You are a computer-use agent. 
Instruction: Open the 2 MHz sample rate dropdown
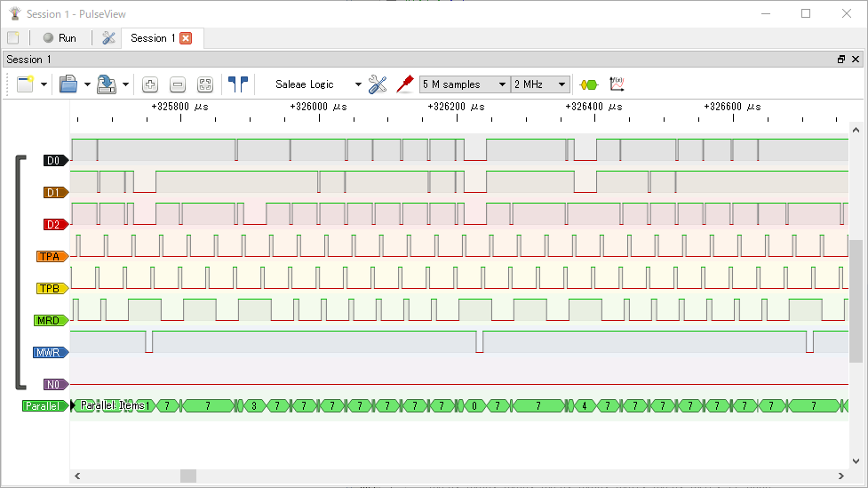pyautogui.click(x=539, y=84)
